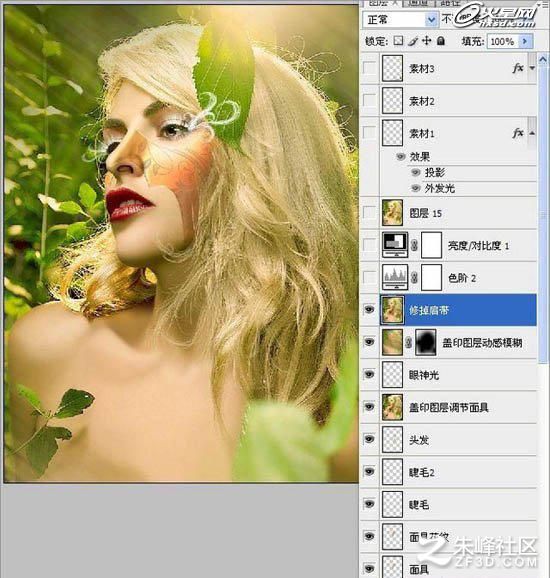Toggle visibility of the 头发 layer
Screen dimensions: 550x578
pyautogui.click(x=369, y=439)
